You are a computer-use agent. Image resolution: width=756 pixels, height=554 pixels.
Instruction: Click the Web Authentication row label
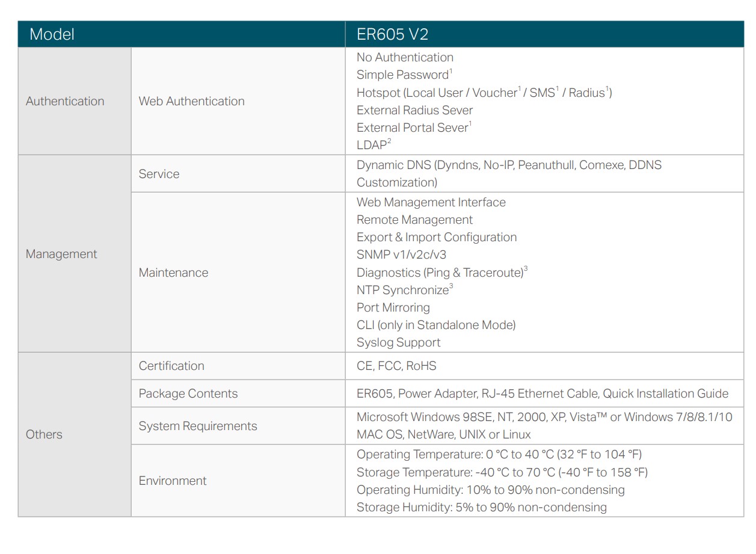[191, 101]
